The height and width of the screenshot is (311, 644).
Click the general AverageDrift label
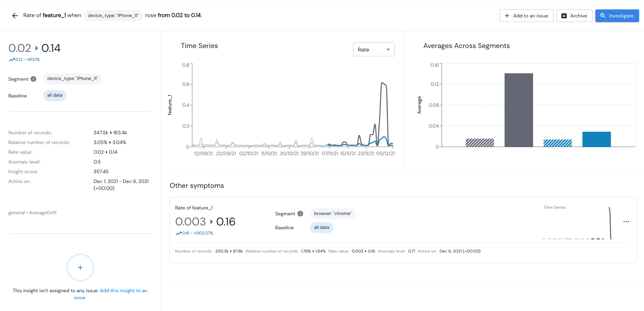[x=32, y=213]
